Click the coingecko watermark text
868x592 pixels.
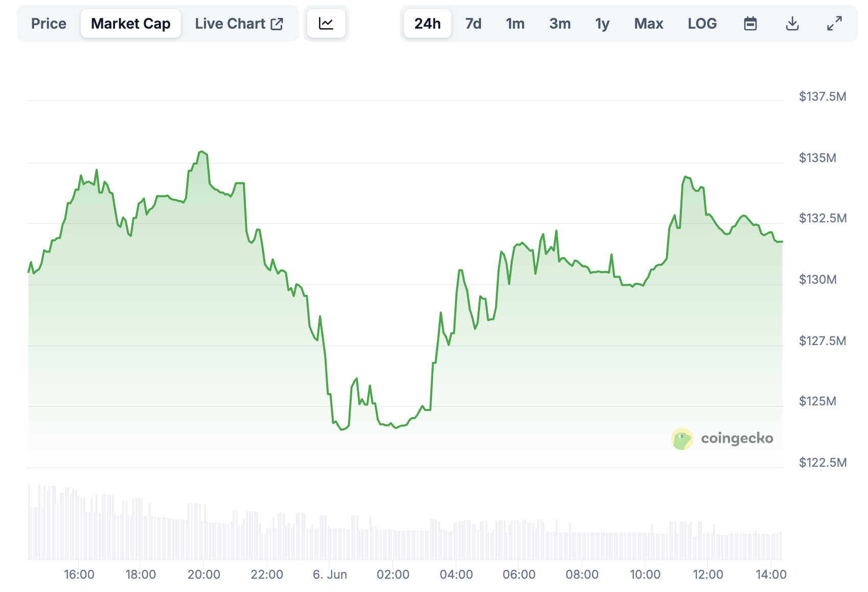(737, 439)
